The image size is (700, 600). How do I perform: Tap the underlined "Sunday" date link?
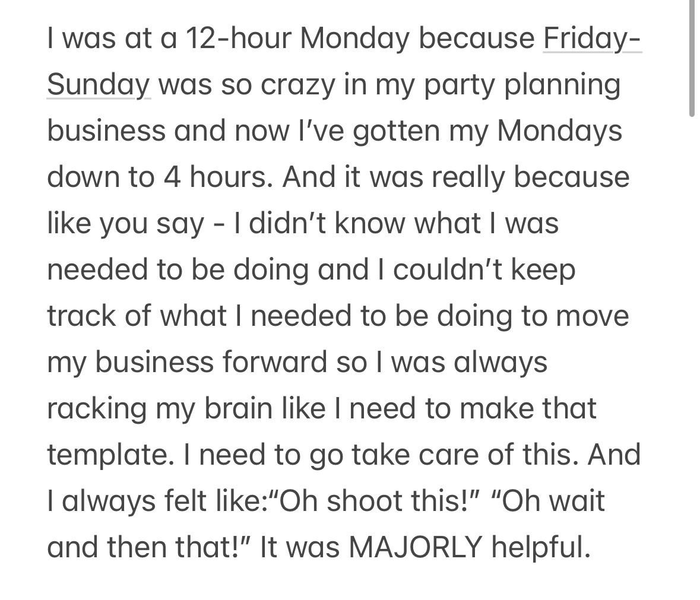[x=99, y=85]
